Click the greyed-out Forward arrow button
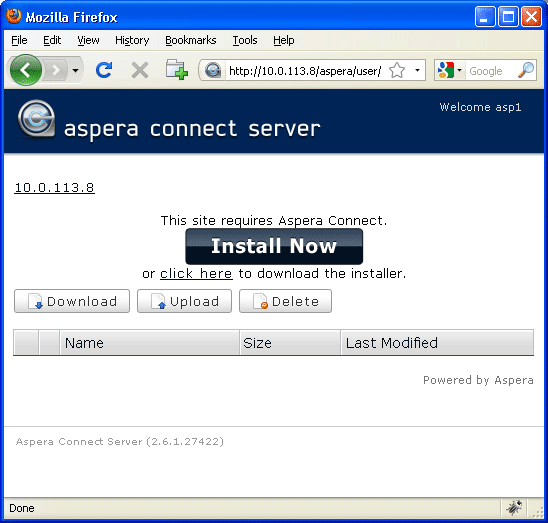This screenshot has height=523, width=548. coord(55,70)
